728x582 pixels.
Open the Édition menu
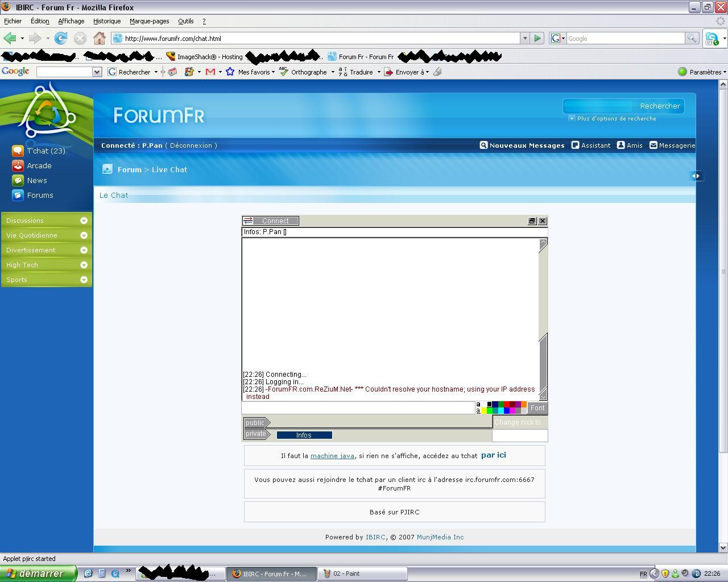pyautogui.click(x=40, y=21)
